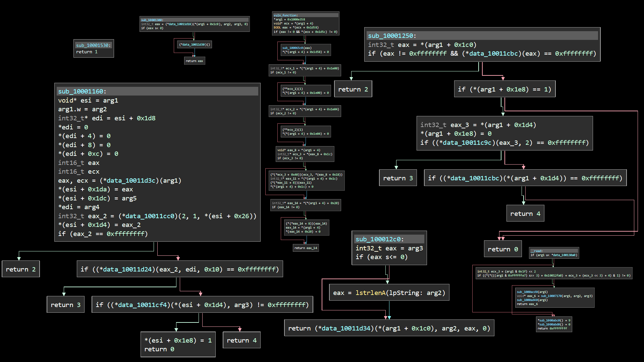The width and height of the screenshot is (644, 362).
Task: Click the 'return 0' node near _read
Action: (502, 249)
